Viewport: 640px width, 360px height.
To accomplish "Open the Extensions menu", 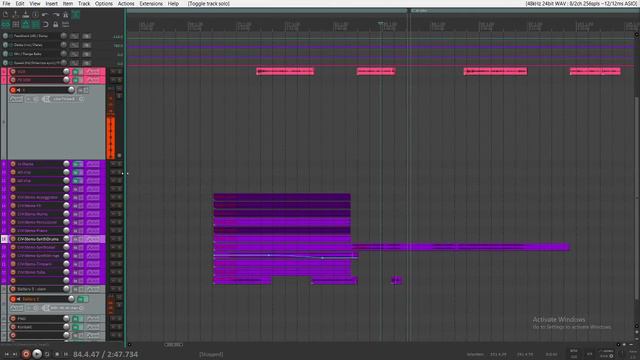I will coord(151,3).
